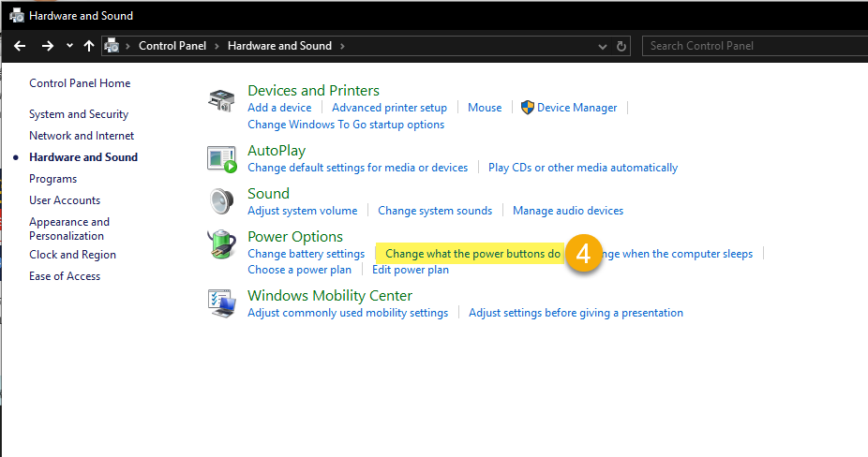
Task: Expand chevron after Control Panel breadcrumb
Action: click(217, 46)
